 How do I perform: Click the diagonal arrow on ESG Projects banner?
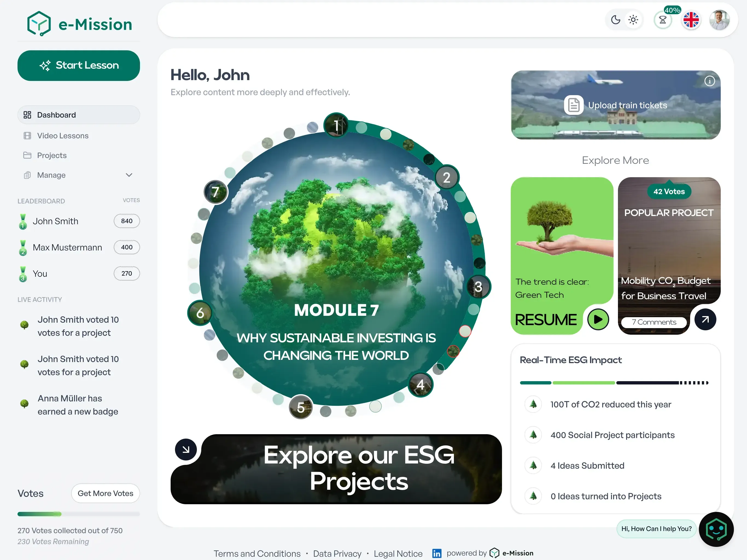[x=186, y=449]
